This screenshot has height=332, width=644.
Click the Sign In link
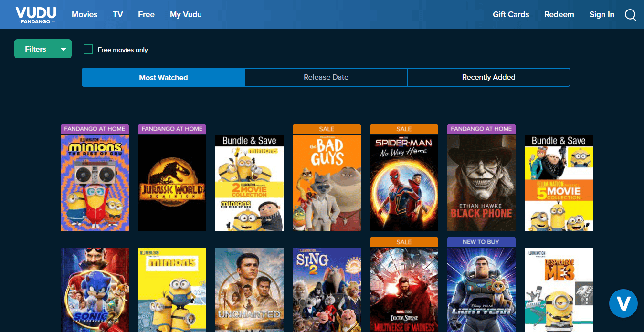pyautogui.click(x=602, y=15)
